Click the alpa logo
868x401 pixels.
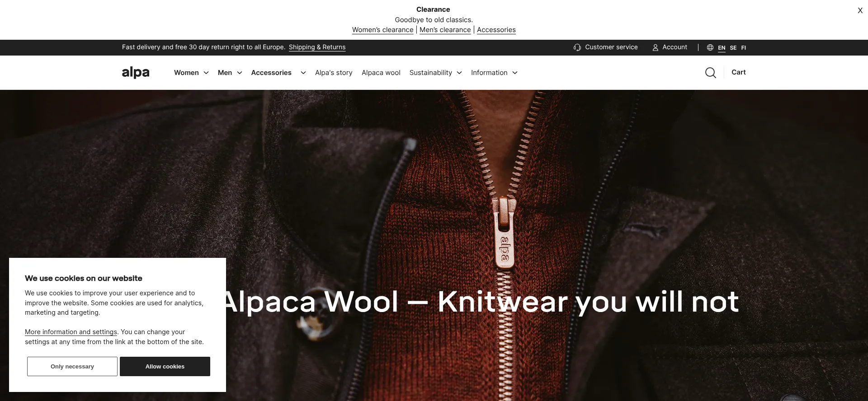[136, 72]
